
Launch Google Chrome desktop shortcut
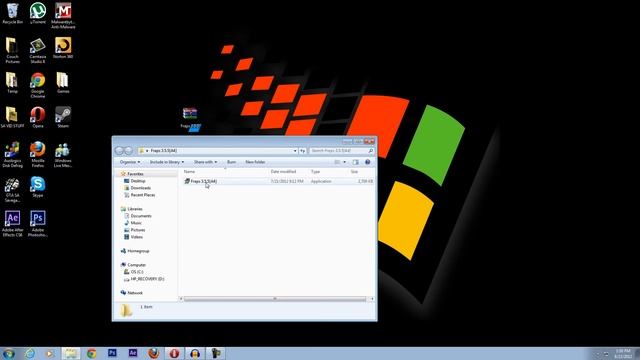(38, 85)
